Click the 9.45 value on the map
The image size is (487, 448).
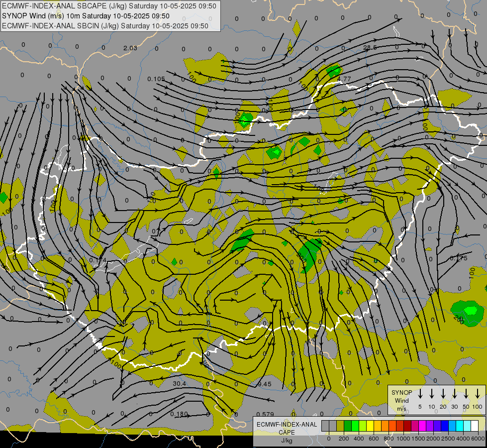pyautogui.click(x=264, y=384)
